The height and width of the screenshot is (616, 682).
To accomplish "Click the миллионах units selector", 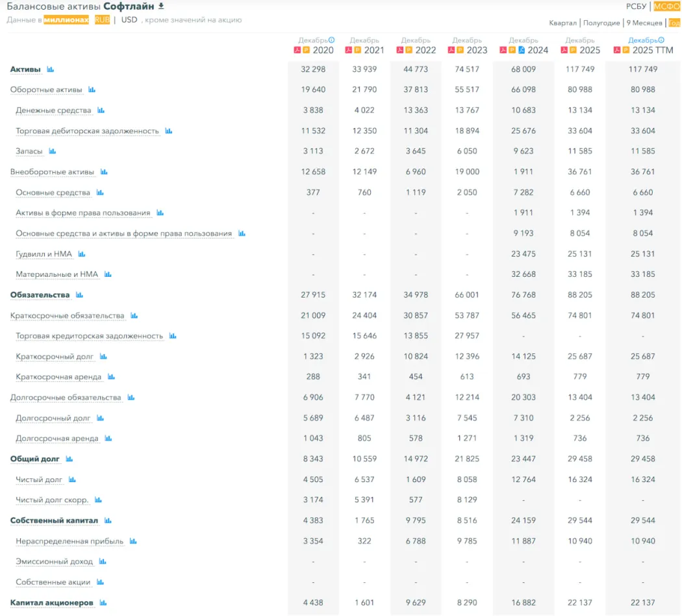I will coord(66,20).
